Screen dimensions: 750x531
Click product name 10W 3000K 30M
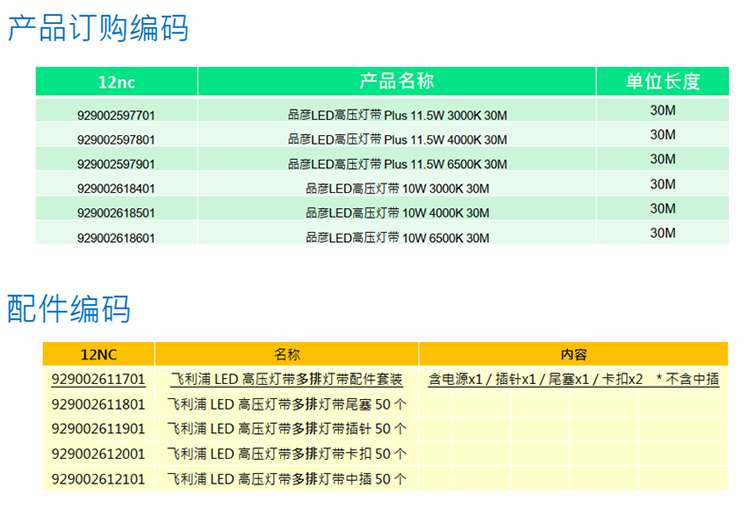(397, 188)
